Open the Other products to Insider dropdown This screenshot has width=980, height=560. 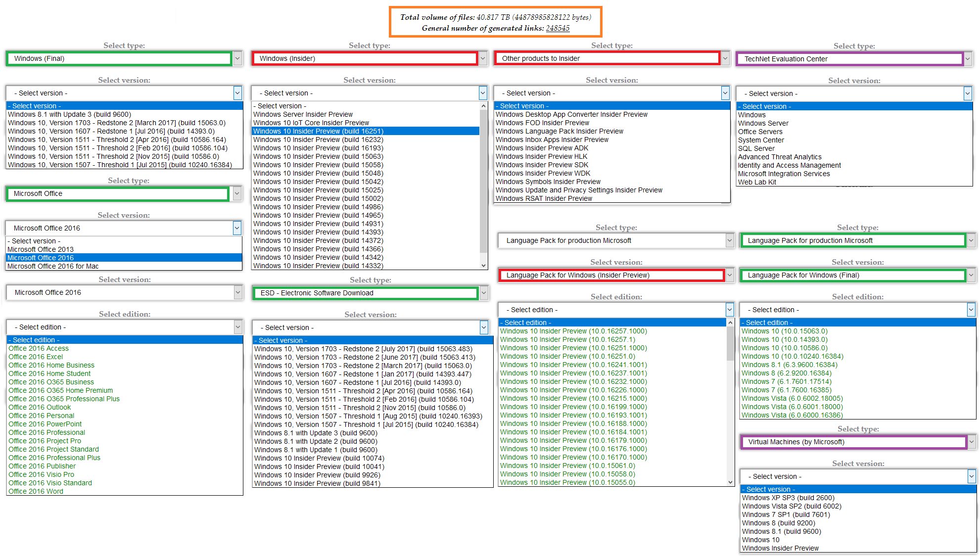click(612, 58)
